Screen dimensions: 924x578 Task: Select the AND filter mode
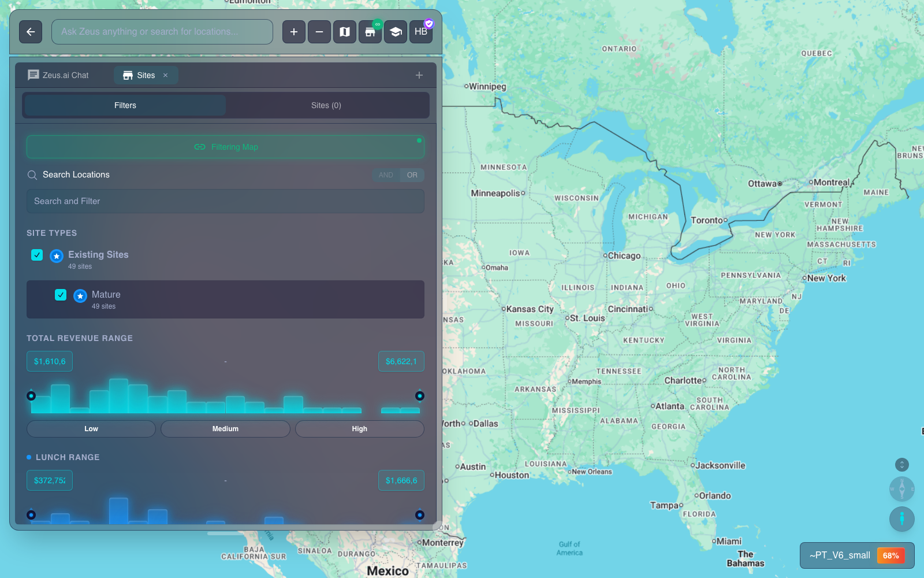386,175
